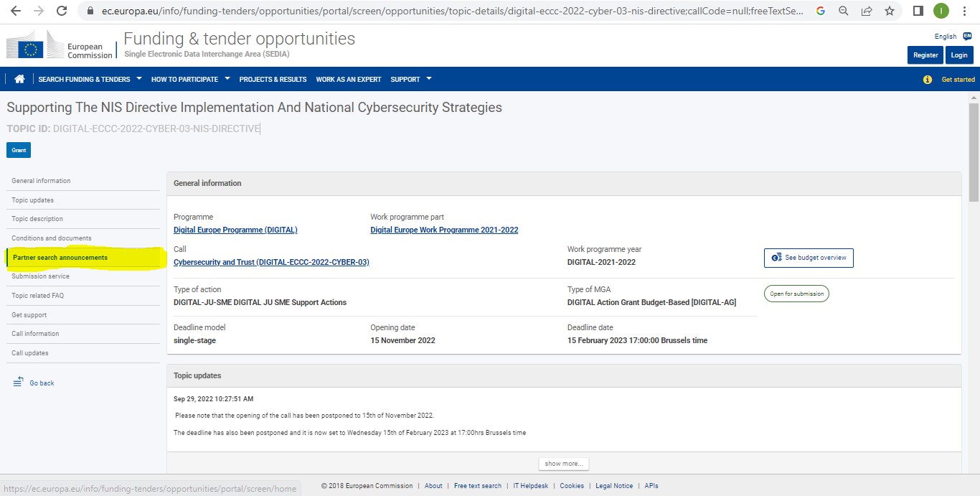Click the Go back list icon
980x496 pixels.
18,382
